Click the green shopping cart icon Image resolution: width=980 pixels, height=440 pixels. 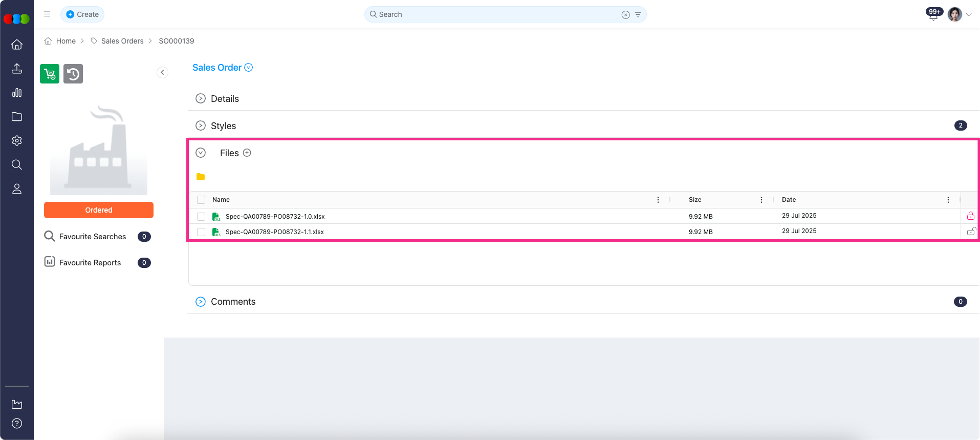click(x=50, y=74)
